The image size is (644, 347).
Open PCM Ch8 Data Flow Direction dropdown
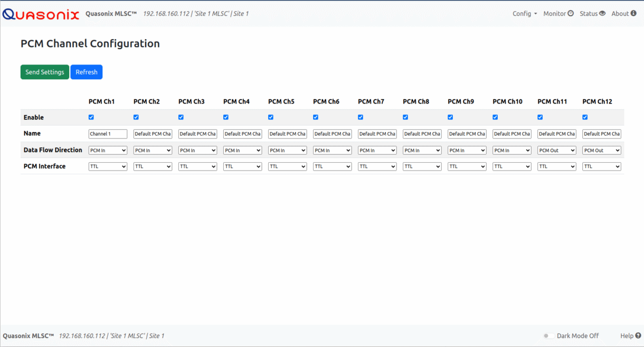coord(422,151)
